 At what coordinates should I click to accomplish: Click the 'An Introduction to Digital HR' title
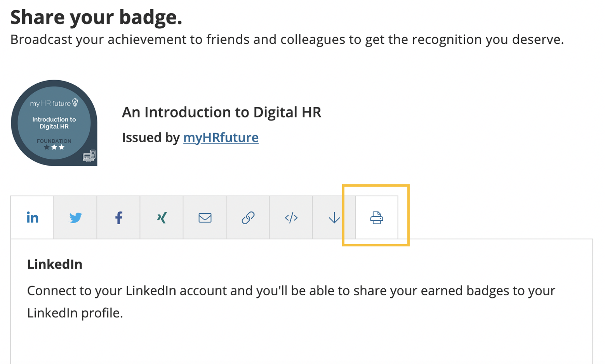(221, 112)
